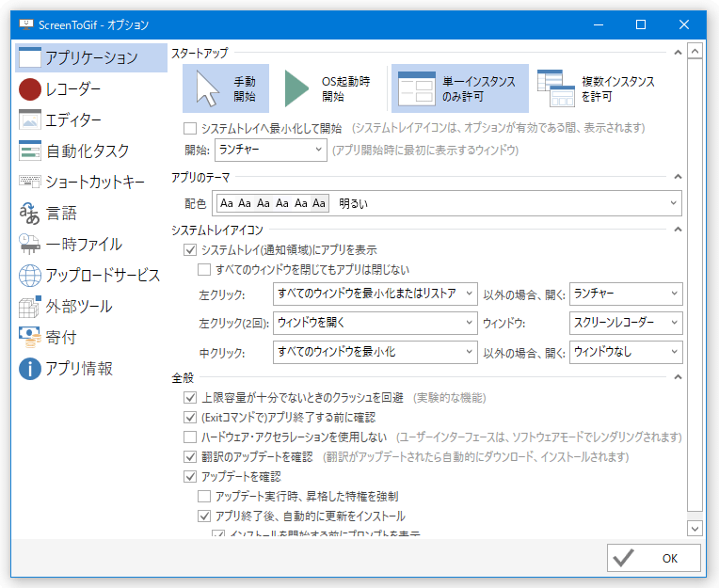Viewport: 719px width, 588px height.
Task: Click the Aa color scheme preview strip
Action: (x=273, y=203)
